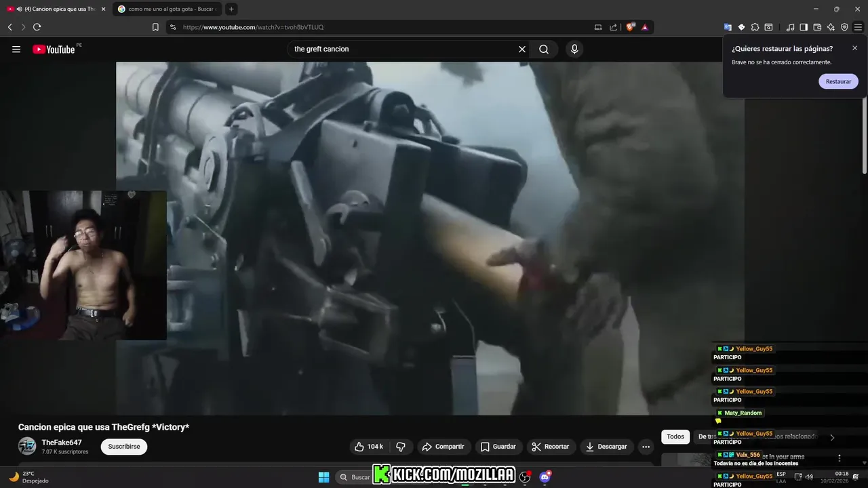
Task: Open the weather widget showing 23°C
Action: click(28, 477)
